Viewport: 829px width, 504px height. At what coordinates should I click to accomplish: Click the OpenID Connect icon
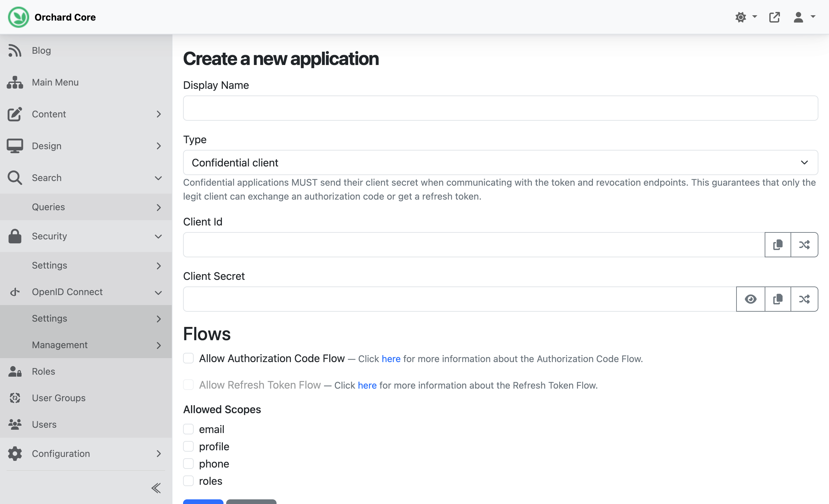[15, 292]
